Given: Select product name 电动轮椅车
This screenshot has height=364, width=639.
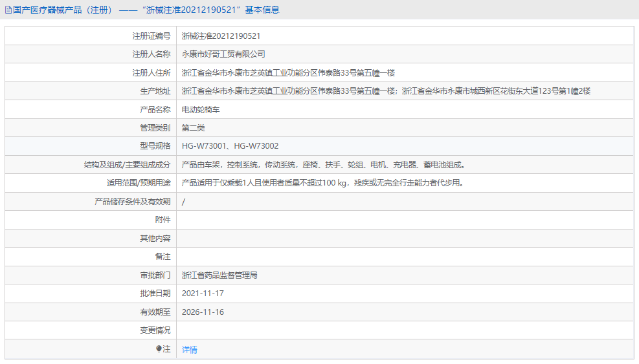Looking at the screenshot, I should tap(201, 109).
